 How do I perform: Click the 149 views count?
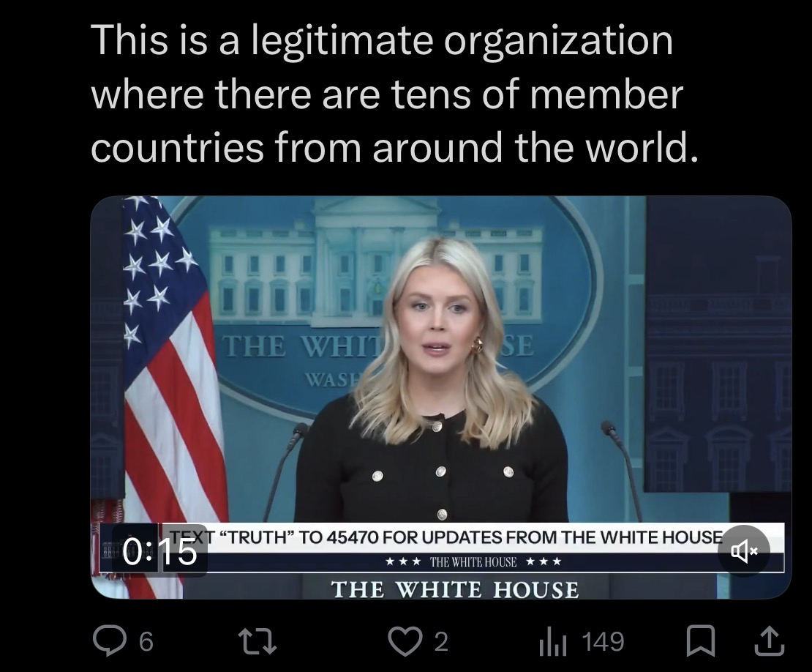pos(604,642)
